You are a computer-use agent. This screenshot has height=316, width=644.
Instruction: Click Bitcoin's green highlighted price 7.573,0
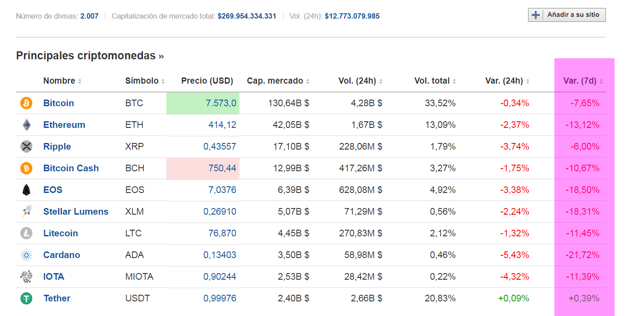tap(221, 103)
